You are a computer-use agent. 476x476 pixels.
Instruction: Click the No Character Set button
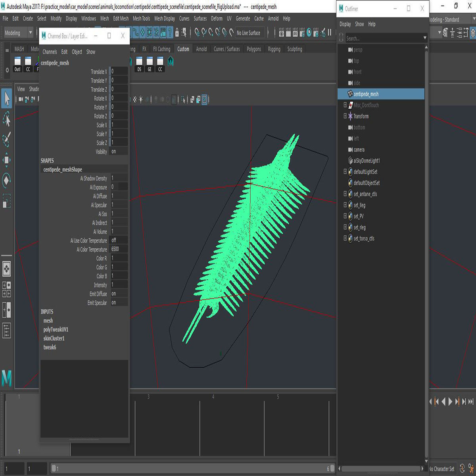tap(441, 469)
